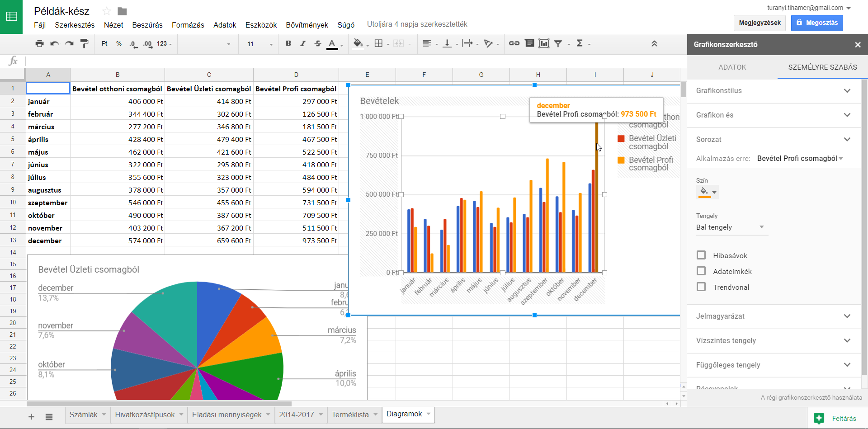Open the cell fill color tool

coord(358,44)
